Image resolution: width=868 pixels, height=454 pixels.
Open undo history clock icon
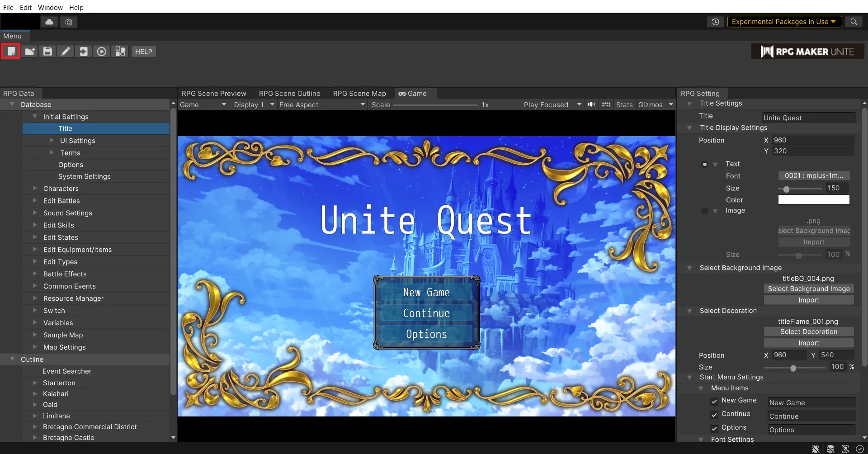715,22
